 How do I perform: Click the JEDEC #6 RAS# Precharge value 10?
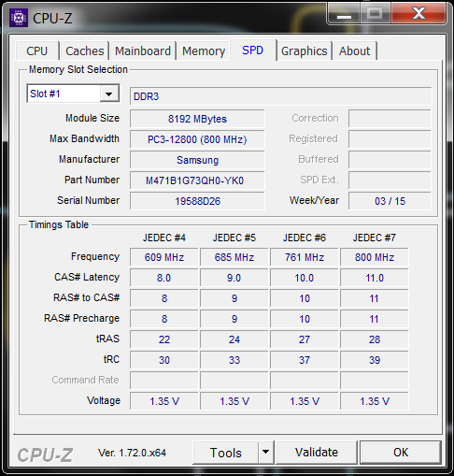coord(305,319)
